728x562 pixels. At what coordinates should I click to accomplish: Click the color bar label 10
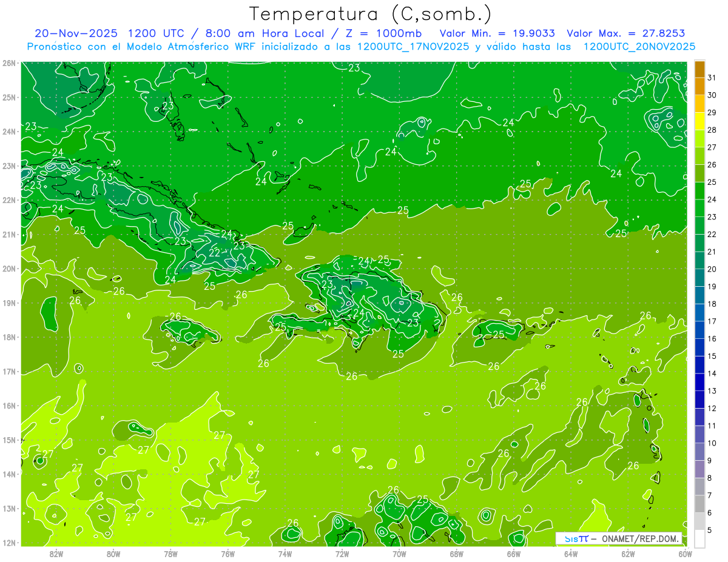point(712,443)
